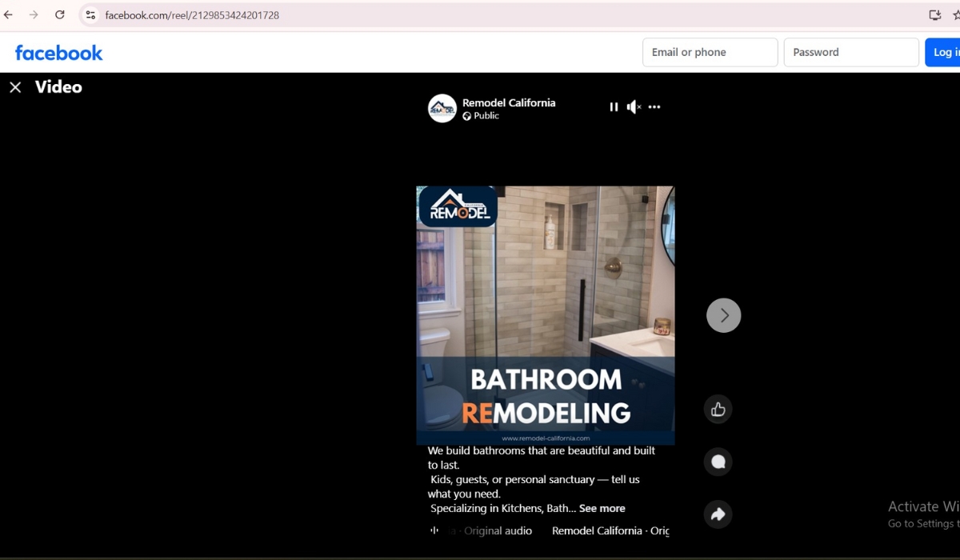960x560 pixels.
Task: Close the video with the X icon
Action: coord(15,87)
